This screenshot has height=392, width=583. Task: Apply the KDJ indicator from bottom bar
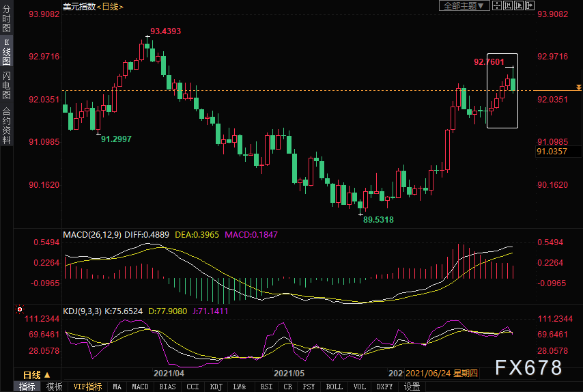(216, 387)
